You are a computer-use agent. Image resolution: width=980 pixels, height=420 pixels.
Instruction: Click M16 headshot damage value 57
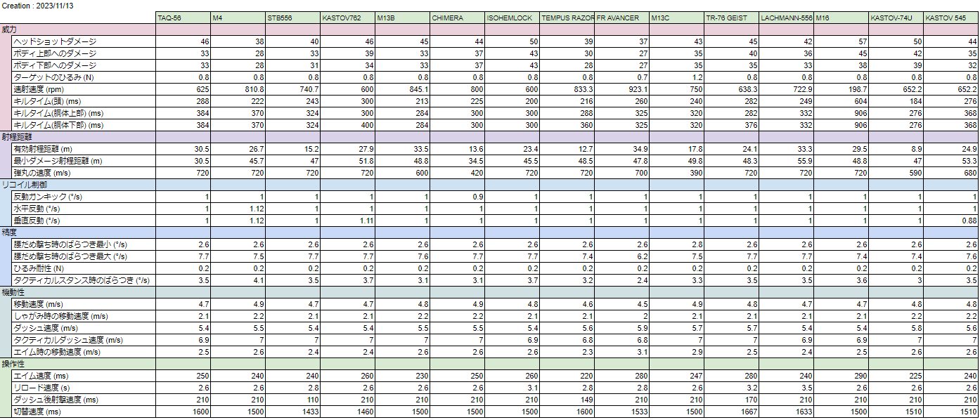[841, 42]
